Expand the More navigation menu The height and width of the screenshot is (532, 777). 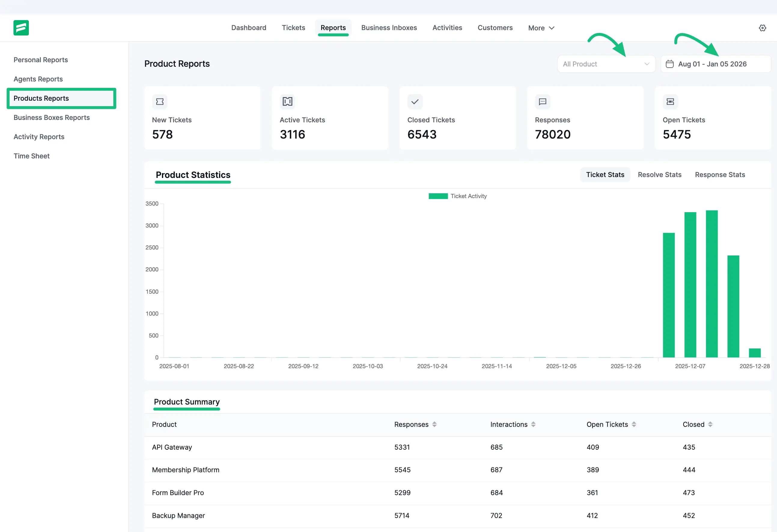click(541, 28)
